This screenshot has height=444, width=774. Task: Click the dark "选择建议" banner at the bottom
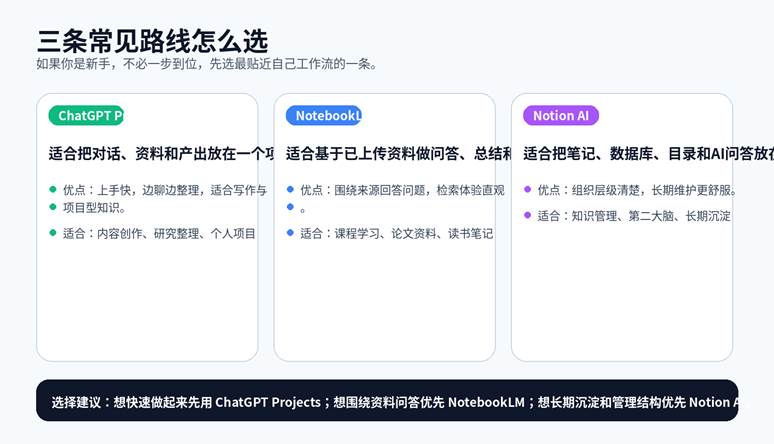(387, 401)
